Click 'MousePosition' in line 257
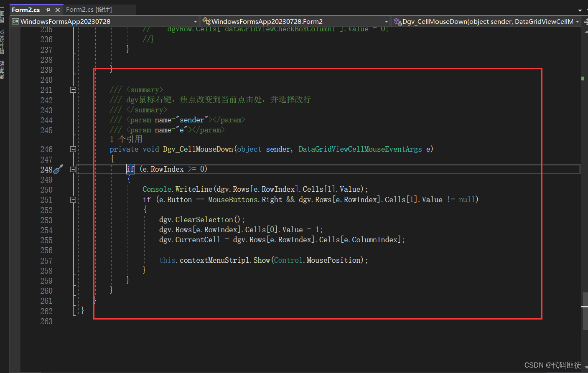Image resolution: width=588 pixels, height=373 pixels. pyautogui.click(x=333, y=260)
